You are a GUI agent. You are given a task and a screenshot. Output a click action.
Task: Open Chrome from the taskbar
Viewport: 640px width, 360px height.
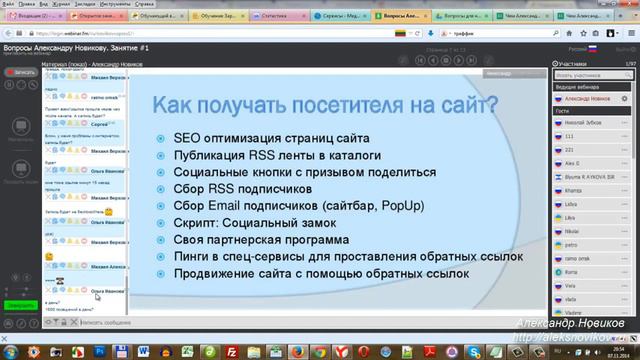point(320,351)
